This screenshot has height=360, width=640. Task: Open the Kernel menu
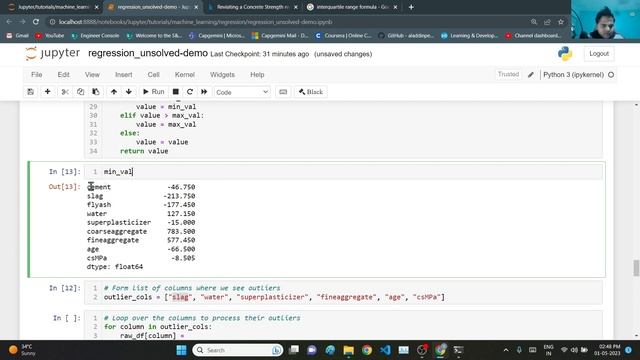pyautogui.click(x=184, y=75)
